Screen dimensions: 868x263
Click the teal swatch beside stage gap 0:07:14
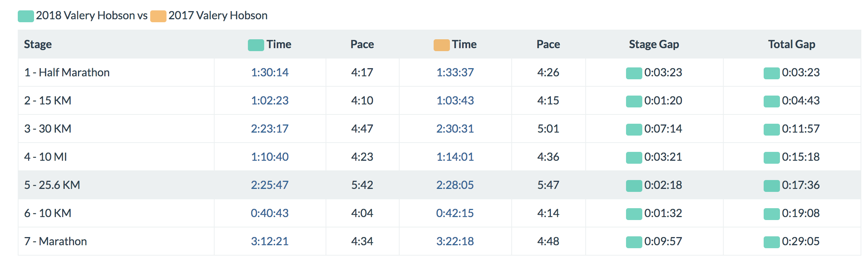click(634, 129)
